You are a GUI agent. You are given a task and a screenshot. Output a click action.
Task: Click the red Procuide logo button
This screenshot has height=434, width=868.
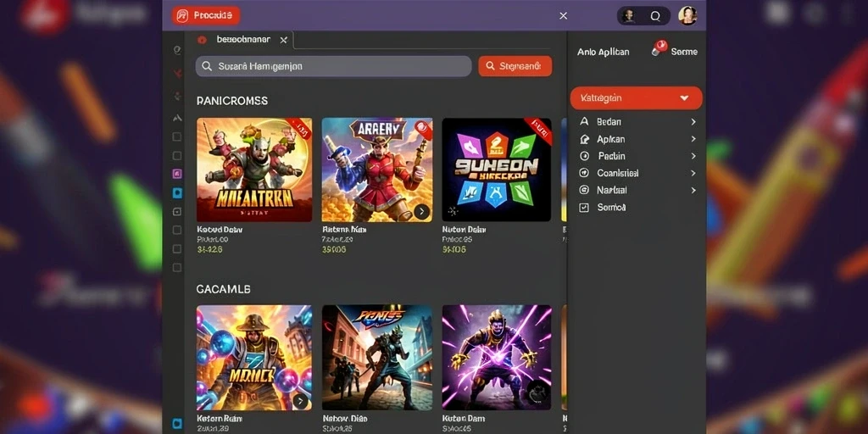tap(206, 15)
